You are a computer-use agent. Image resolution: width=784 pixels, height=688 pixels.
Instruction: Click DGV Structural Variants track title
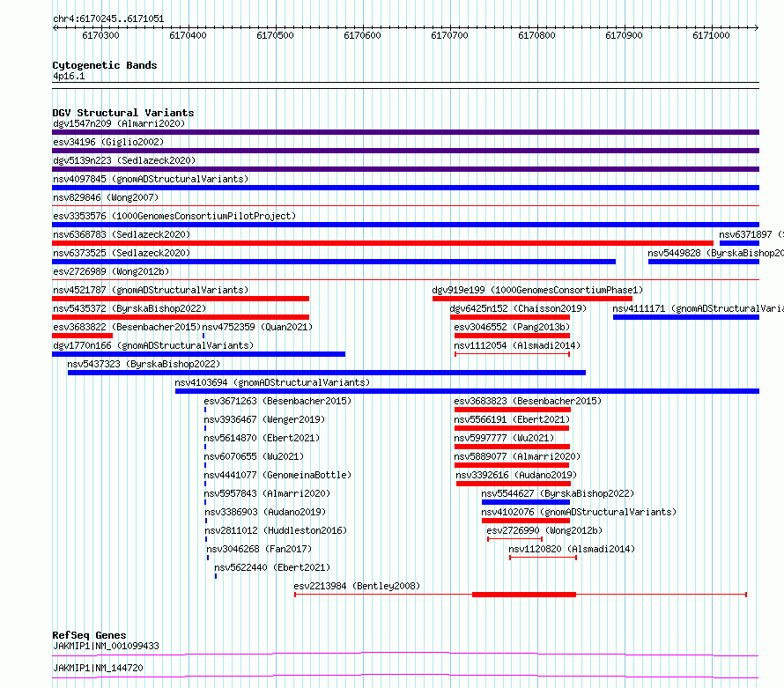123,113
